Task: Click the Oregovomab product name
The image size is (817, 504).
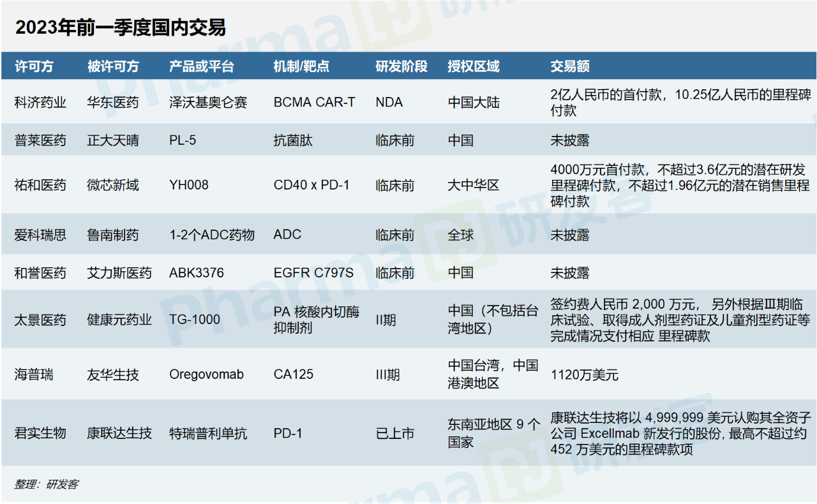Action: (206, 374)
